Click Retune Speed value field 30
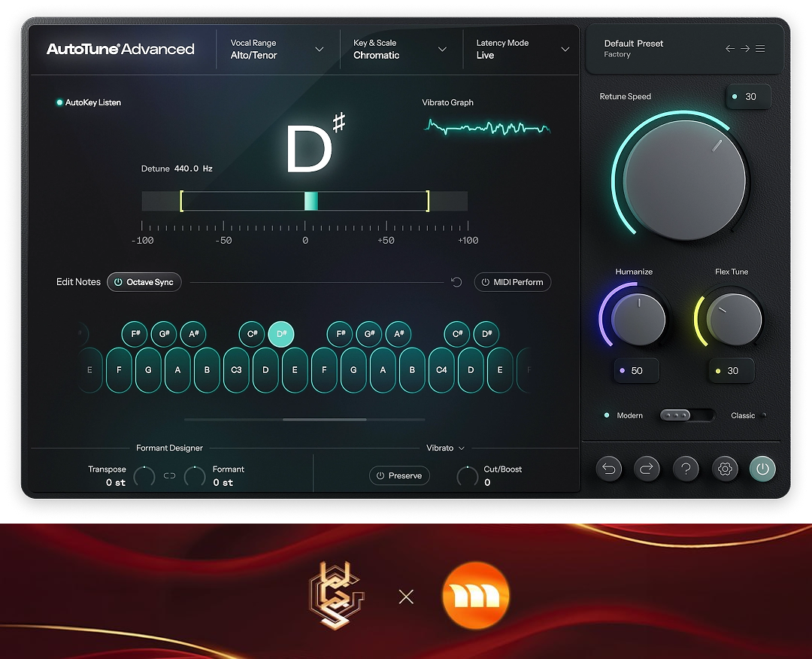 click(748, 96)
